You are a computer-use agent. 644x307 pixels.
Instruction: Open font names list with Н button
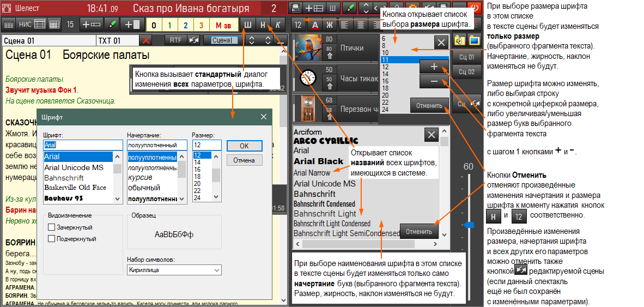(263, 25)
